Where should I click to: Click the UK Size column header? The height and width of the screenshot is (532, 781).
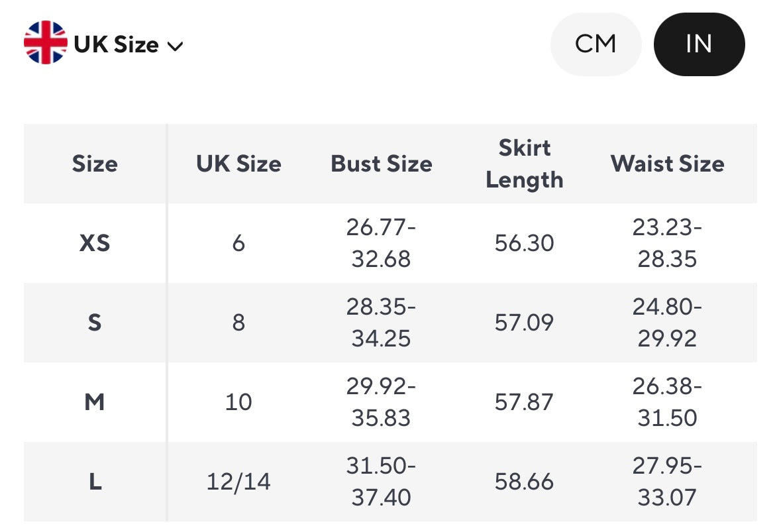[x=238, y=164]
